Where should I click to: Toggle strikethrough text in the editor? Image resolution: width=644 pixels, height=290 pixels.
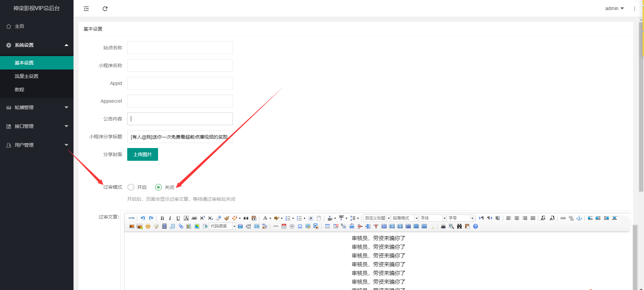(x=194, y=218)
